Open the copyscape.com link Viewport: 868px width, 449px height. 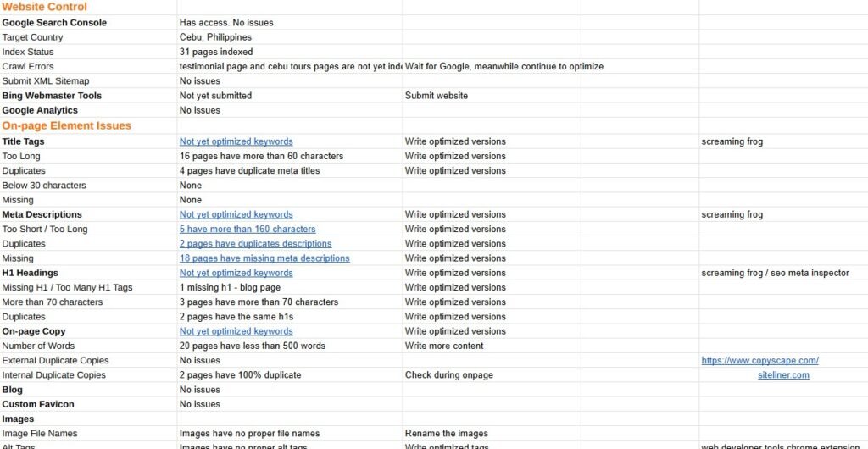pyautogui.click(x=759, y=361)
